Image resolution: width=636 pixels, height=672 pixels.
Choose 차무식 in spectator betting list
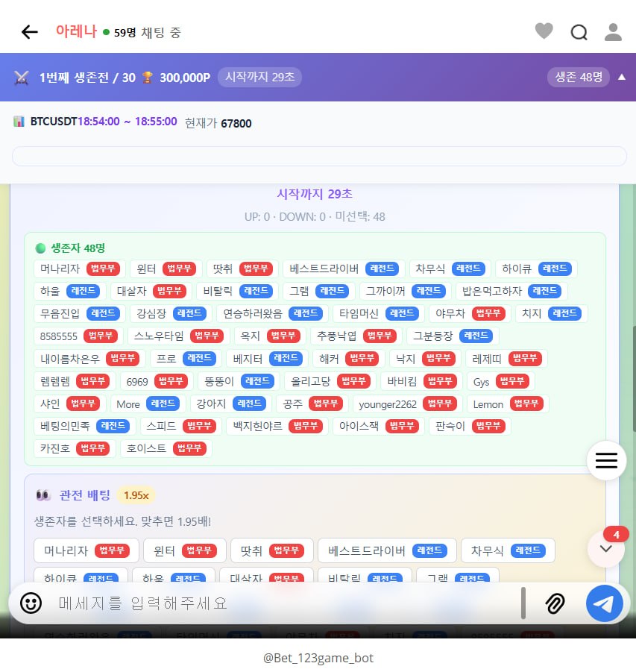tap(508, 551)
